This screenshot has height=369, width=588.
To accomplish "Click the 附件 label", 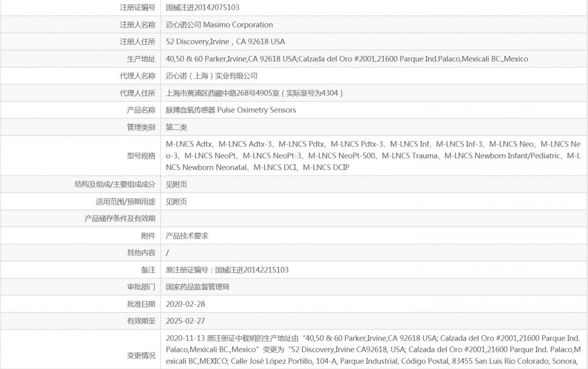I will tap(148, 236).
